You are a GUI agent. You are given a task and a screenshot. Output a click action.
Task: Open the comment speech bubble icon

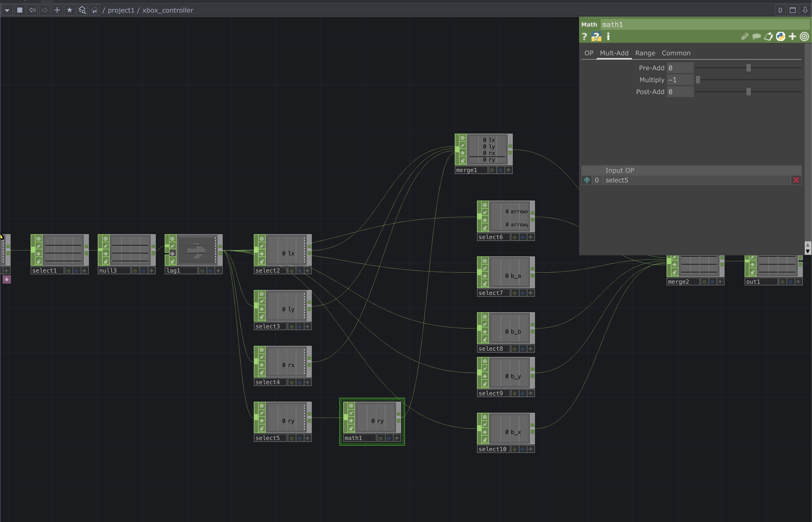[x=756, y=37]
